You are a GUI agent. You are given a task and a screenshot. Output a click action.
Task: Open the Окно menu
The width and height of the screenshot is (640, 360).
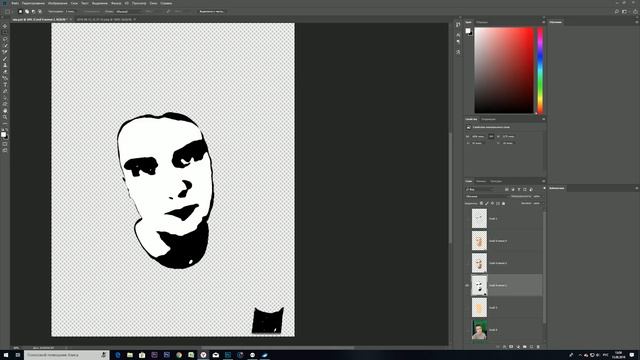(153, 3)
